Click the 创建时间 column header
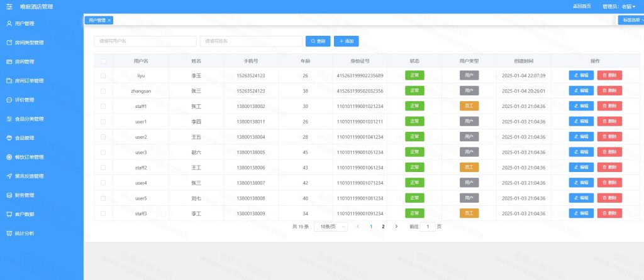The width and height of the screenshot is (644, 280). click(x=524, y=61)
